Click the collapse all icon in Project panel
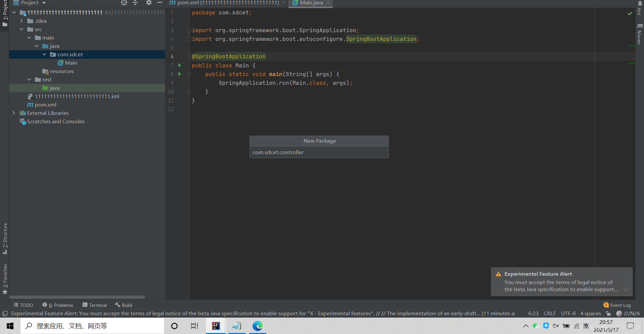Screen dimensions: 644x334 (x=135, y=3)
